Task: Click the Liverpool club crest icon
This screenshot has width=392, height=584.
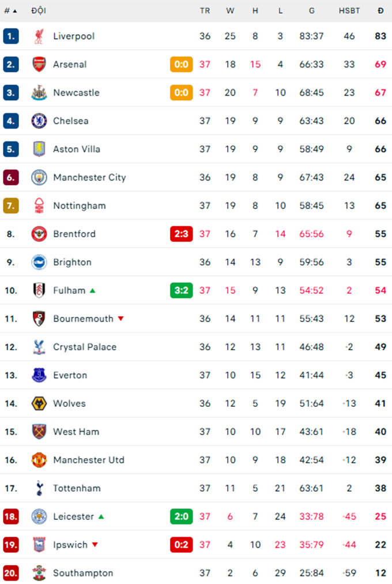Action: coord(39,36)
